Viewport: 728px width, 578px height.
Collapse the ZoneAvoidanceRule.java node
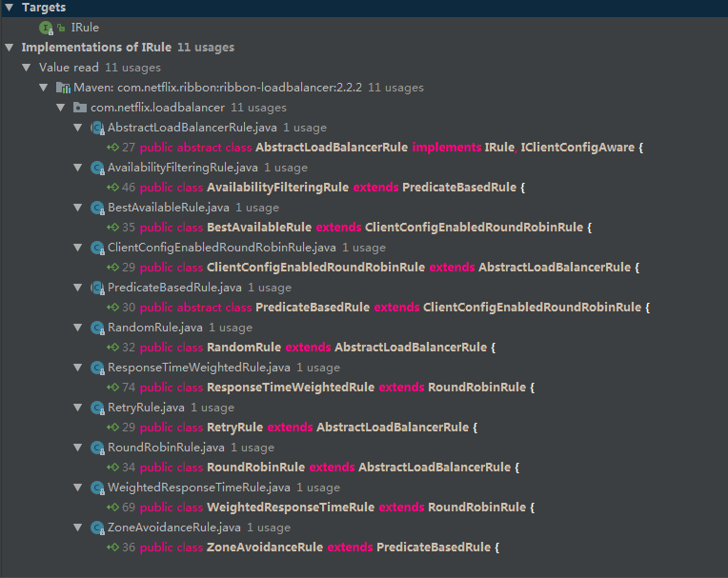coord(78,527)
